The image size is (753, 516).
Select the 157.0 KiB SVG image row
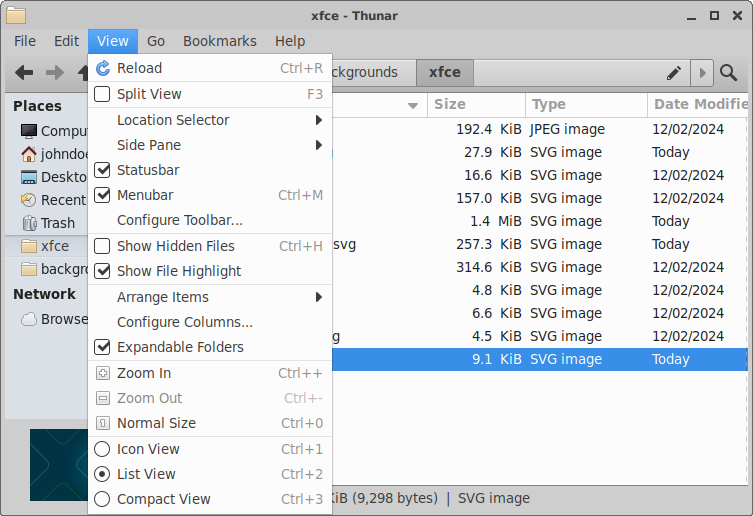coord(540,198)
